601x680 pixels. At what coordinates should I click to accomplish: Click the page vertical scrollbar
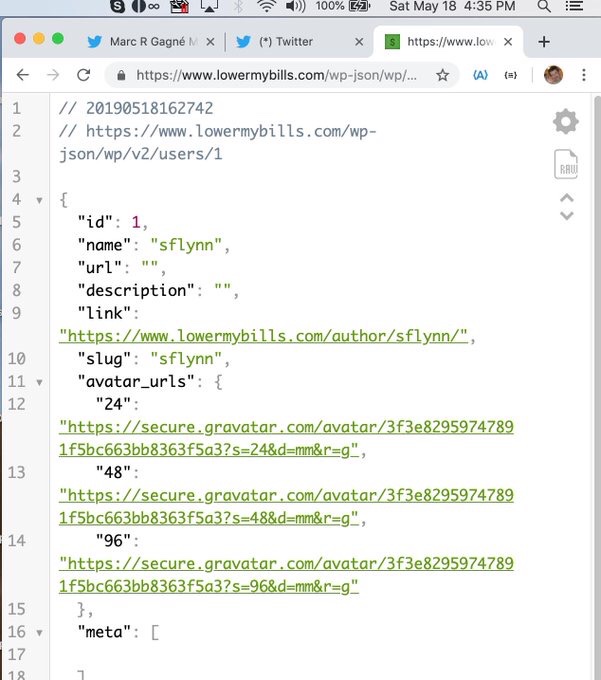tap(597, 386)
